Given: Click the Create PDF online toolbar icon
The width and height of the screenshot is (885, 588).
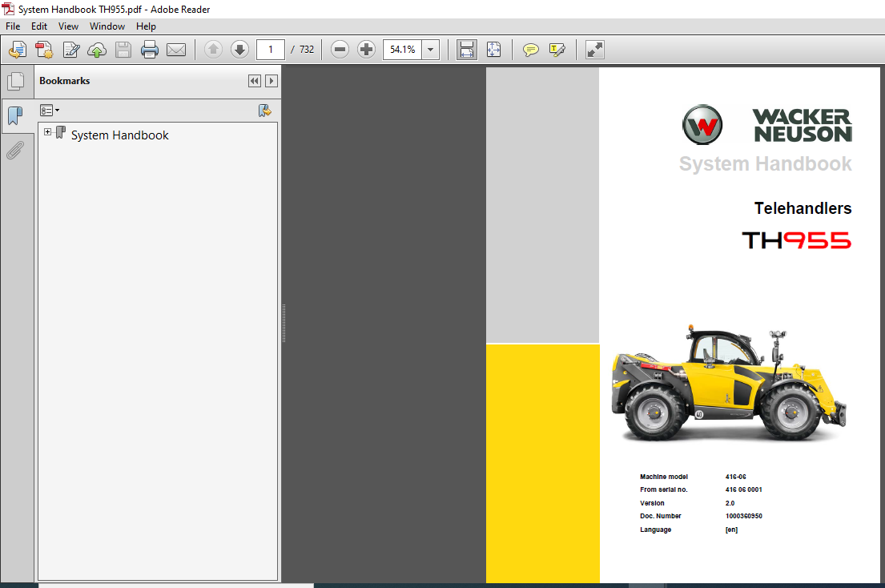Looking at the screenshot, I should coord(18,50).
